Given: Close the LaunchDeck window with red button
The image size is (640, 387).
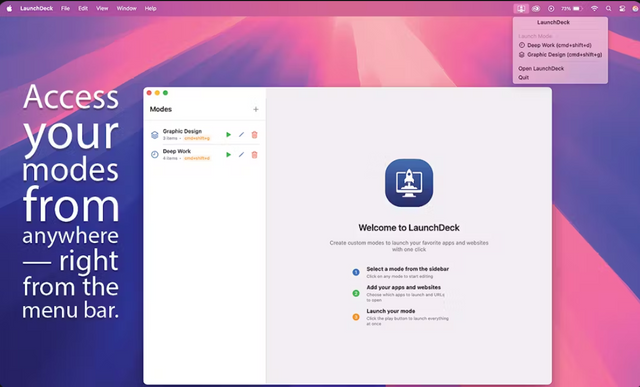Looking at the screenshot, I should coord(149,93).
